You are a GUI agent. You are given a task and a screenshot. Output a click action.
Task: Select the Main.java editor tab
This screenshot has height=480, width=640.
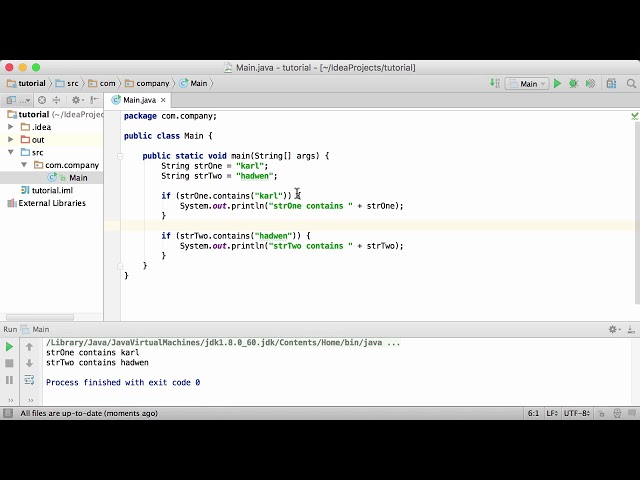(139, 100)
